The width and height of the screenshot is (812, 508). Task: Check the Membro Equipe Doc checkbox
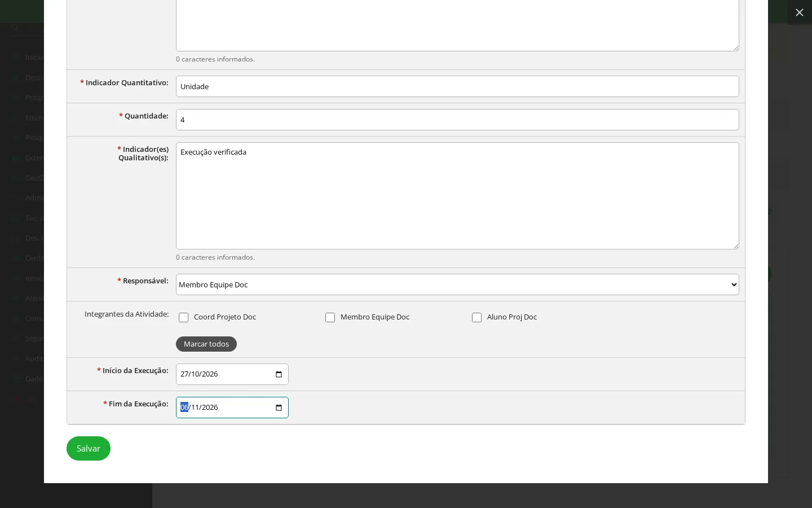(330, 317)
